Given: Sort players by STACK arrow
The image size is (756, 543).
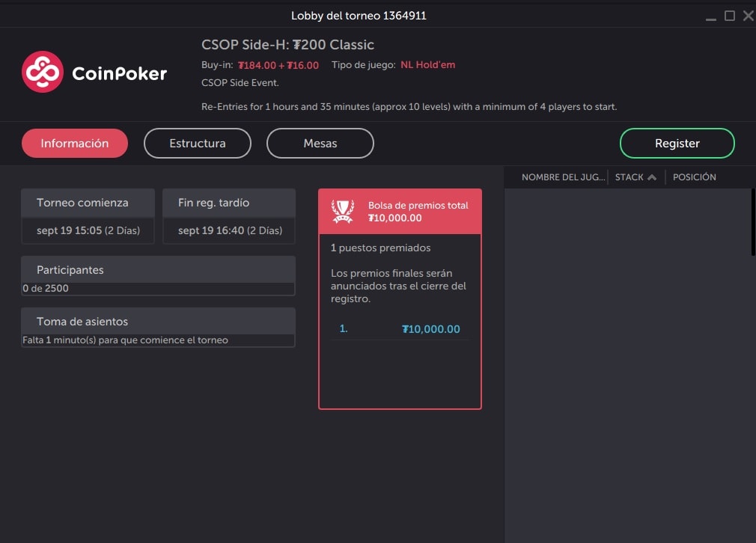Looking at the screenshot, I should (652, 177).
